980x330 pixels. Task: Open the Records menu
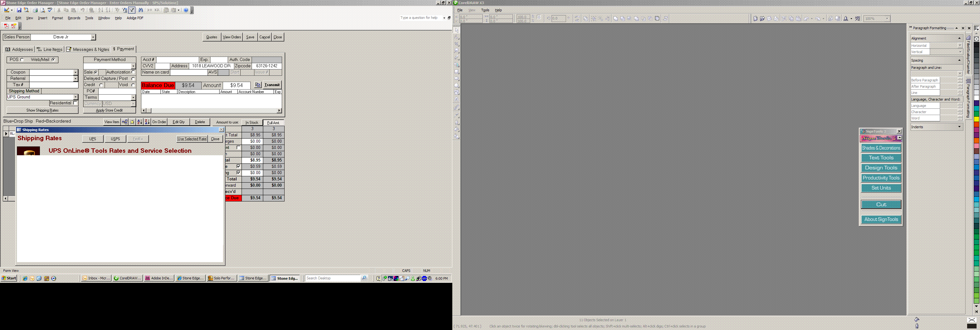[74, 18]
